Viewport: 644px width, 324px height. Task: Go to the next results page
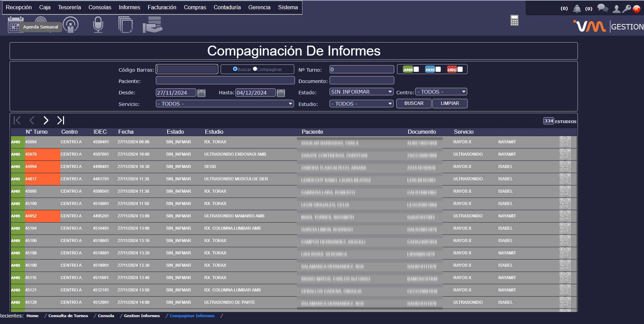(x=46, y=120)
